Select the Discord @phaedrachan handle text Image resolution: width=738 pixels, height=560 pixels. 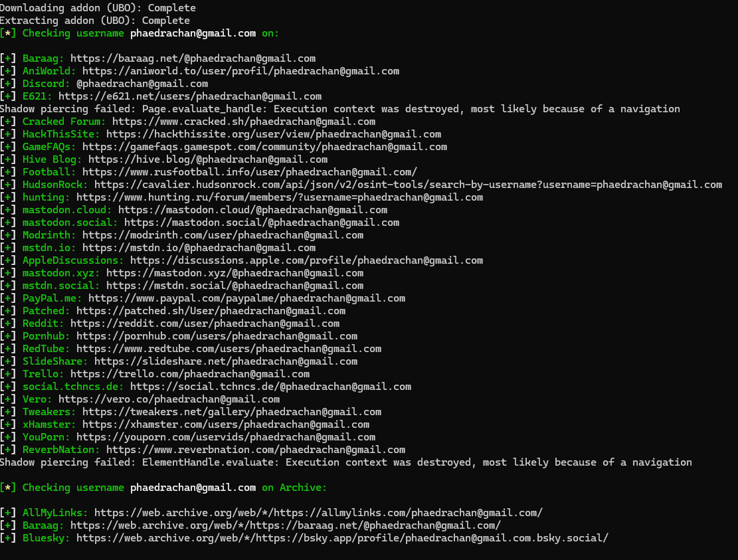point(142,84)
